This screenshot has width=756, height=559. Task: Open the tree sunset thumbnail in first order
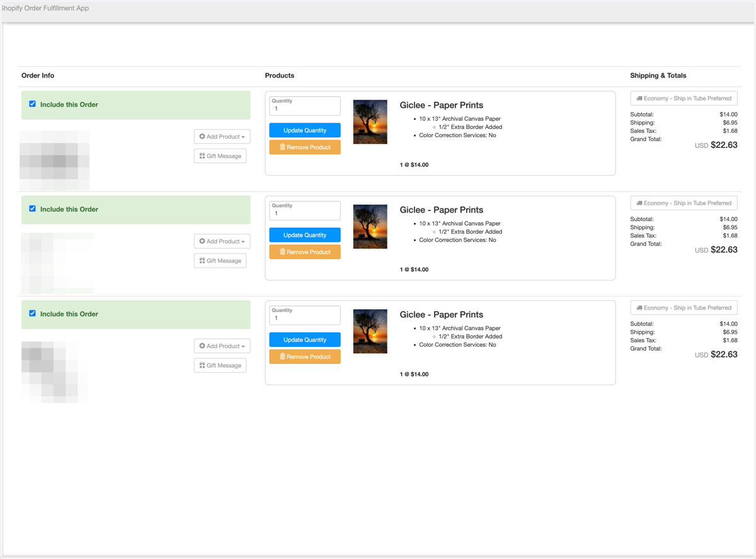pyautogui.click(x=370, y=121)
